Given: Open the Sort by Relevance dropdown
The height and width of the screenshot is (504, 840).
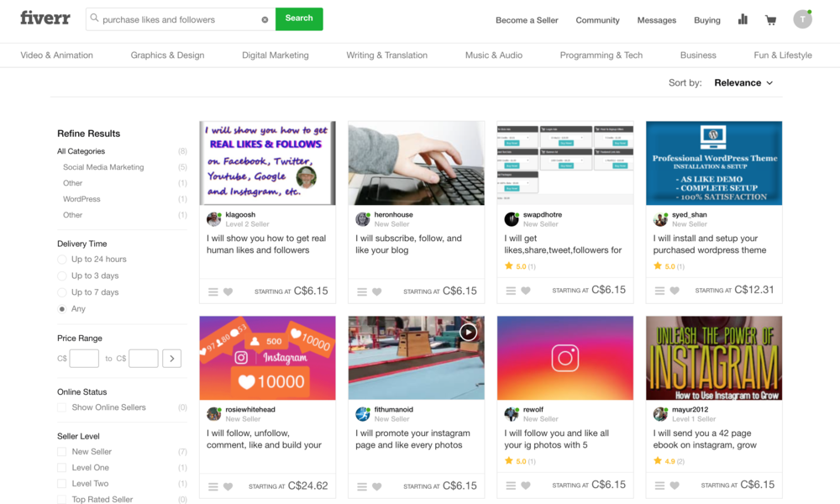Looking at the screenshot, I should pyautogui.click(x=743, y=83).
